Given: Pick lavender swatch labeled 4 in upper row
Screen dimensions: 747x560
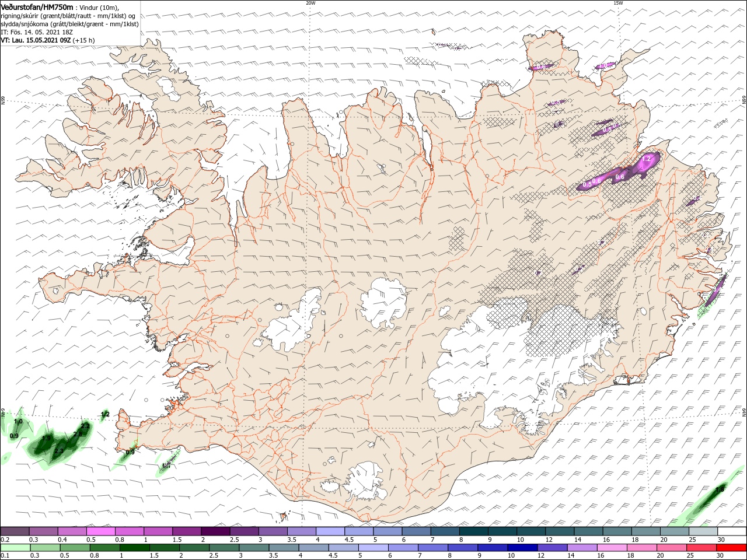Looking at the screenshot, I should pos(330,531).
